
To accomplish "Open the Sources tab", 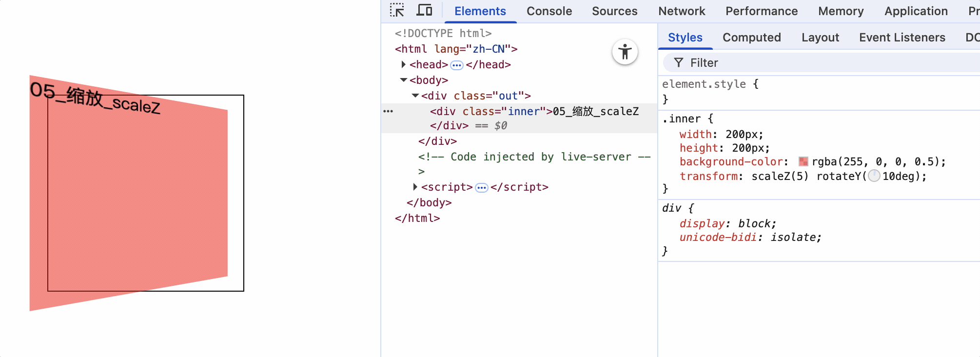I will pyautogui.click(x=615, y=11).
